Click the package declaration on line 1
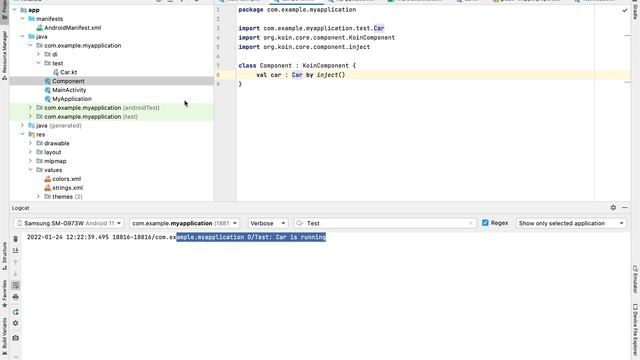Image resolution: width=640 pixels, height=360 pixels. tap(297, 10)
